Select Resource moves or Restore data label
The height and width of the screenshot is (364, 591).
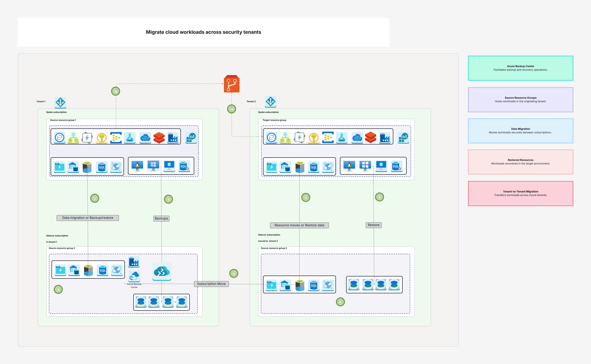click(299, 225)
